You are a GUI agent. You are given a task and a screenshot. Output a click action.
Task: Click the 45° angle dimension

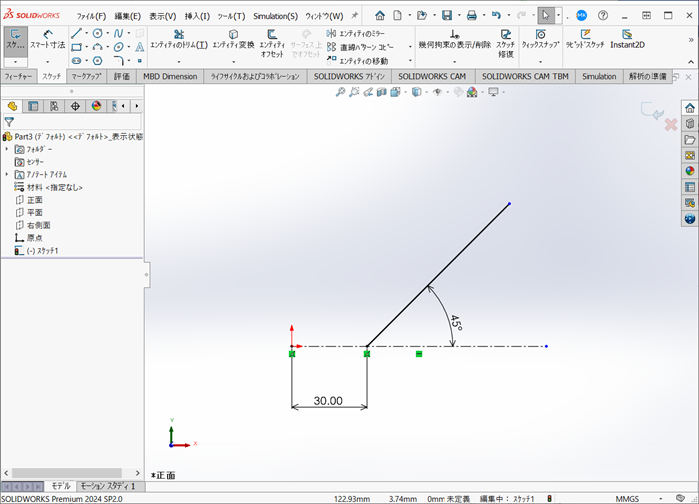click(456, 323)
